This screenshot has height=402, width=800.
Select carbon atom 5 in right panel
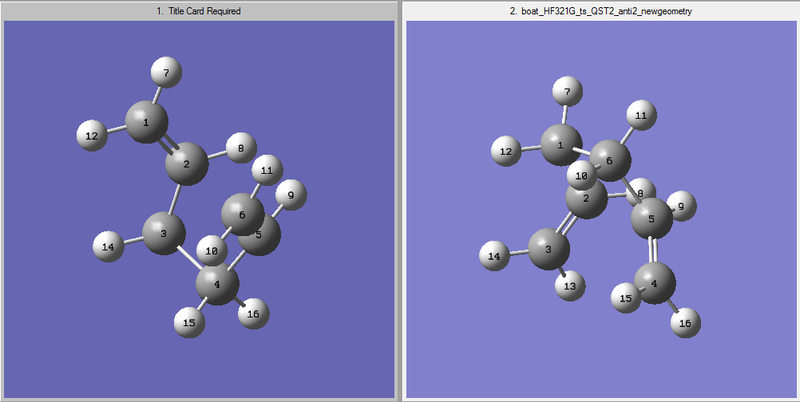[652, 218]
